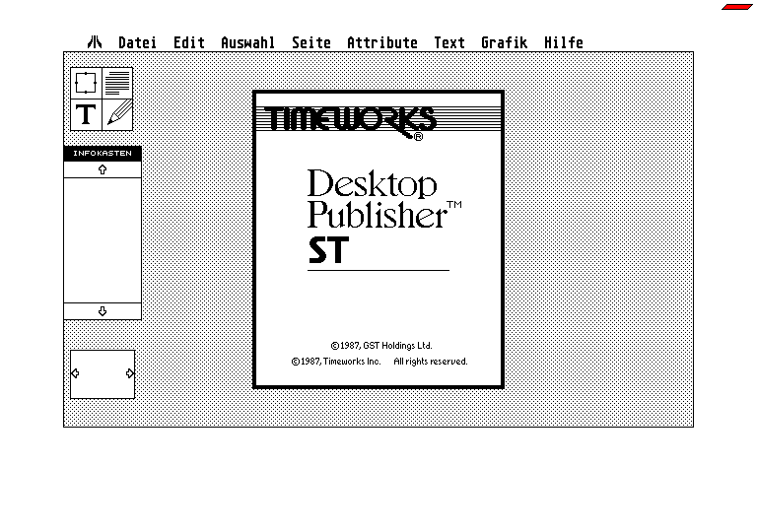
Task: Click 'All rights reserved.' text
Action: click(431, 362)
